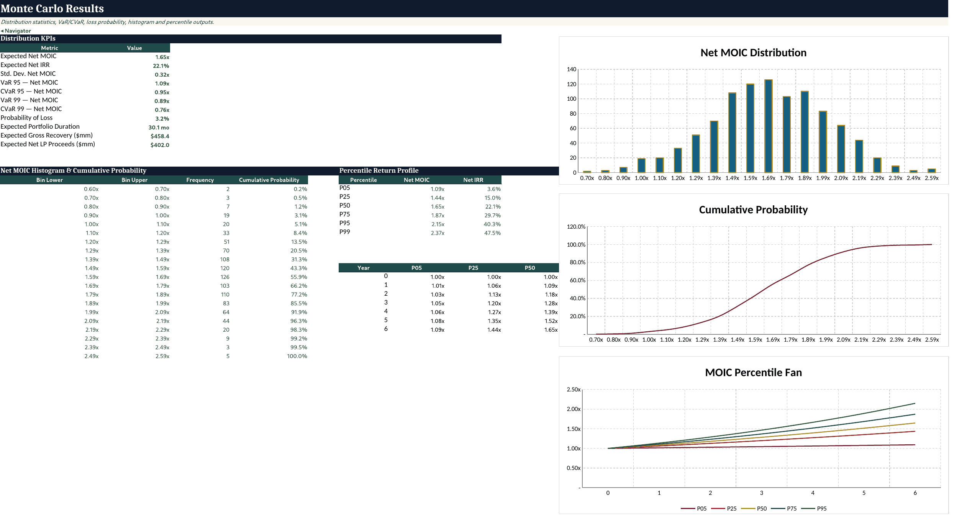Image resolution: width=980 pixels, height=519 pixels.
Task: Select the P95 legend entry in fan chart
Action: pos(814,508)
